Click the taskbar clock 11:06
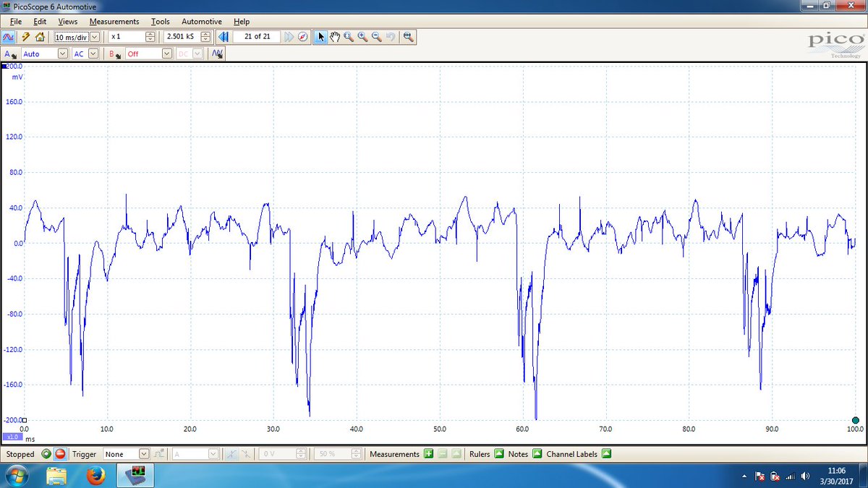The height and width of the screenshot is (488, 868). (838, 471)
